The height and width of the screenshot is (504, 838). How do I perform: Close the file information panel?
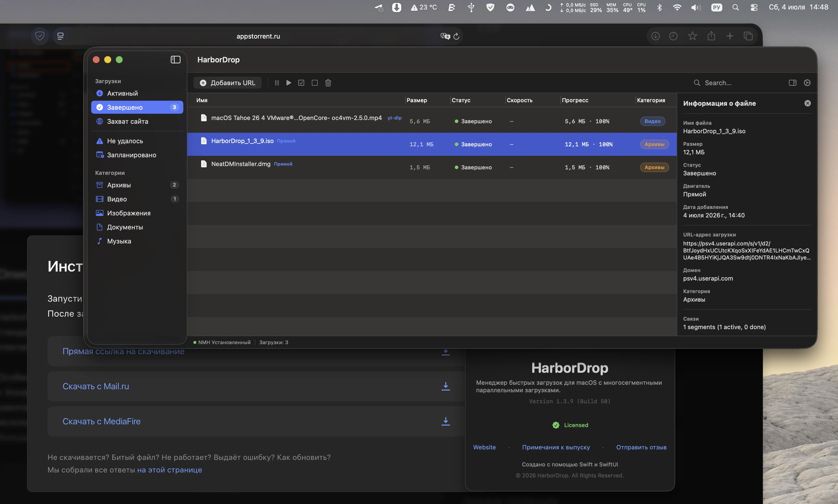click(x=807, y=103)
